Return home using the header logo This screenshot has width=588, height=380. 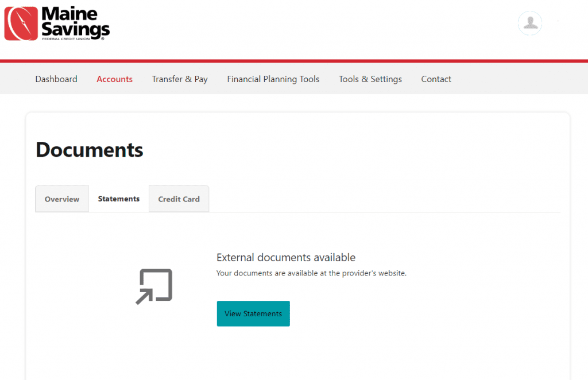click(x=56, y=23)
